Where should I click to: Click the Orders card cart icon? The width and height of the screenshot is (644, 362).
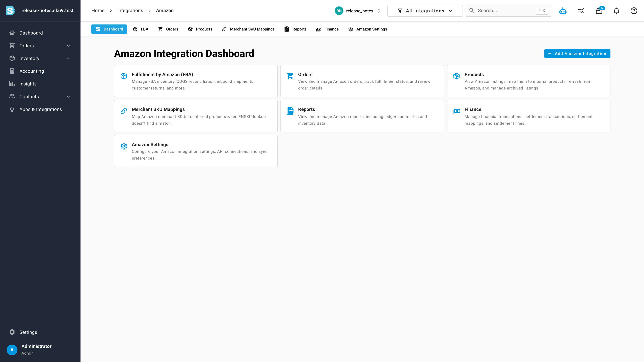[290, 76]
